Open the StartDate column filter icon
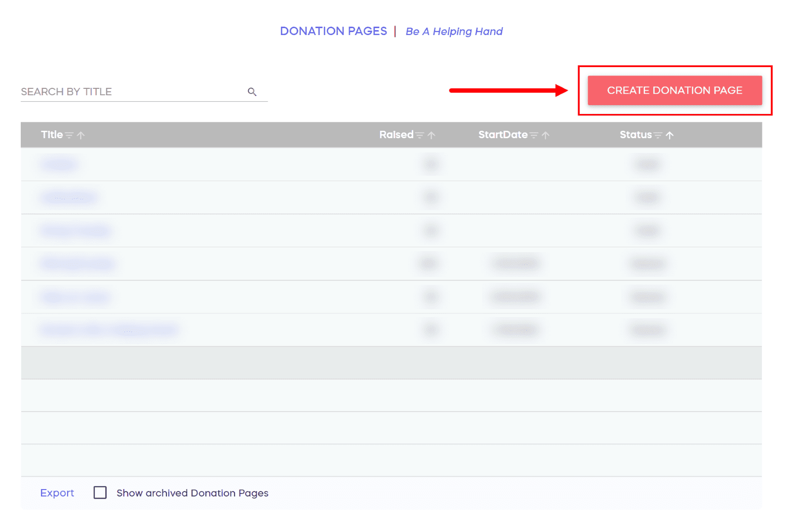The height and width of the screenshot is (532, 790). click(x=534, y=135)
